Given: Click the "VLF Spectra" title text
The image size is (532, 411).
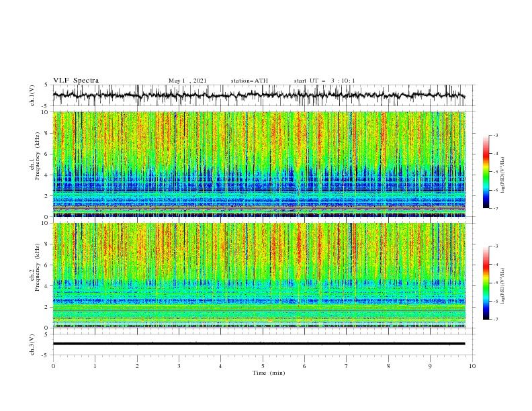Looking at the screenshot, I should (x=76, y=81).
